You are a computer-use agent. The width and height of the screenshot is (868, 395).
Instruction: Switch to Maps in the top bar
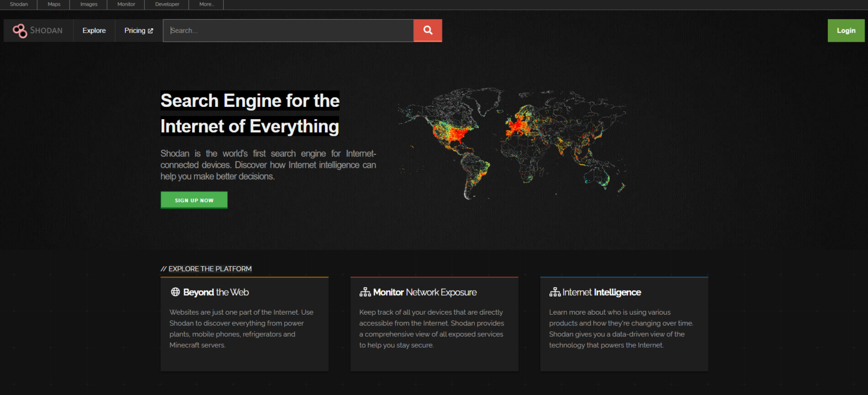click(54, 5)
